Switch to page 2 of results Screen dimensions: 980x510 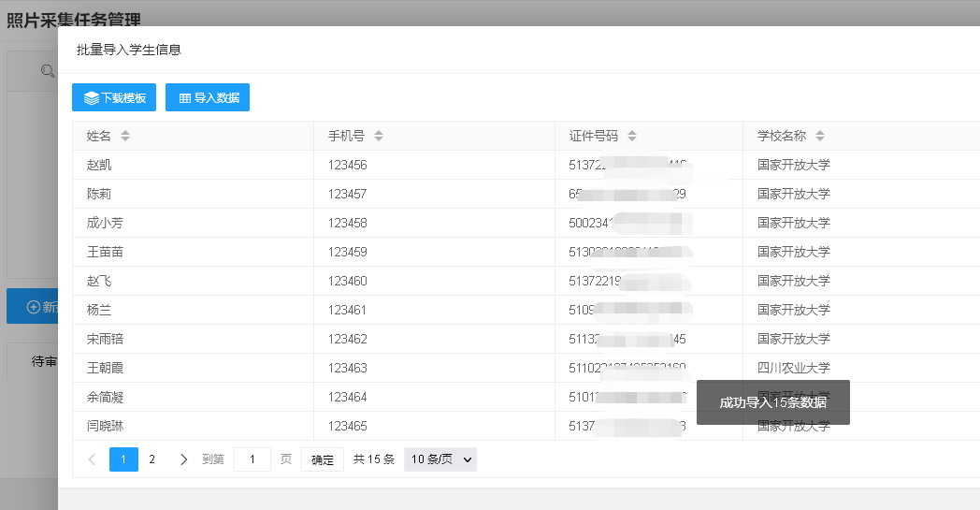(152, 459)
